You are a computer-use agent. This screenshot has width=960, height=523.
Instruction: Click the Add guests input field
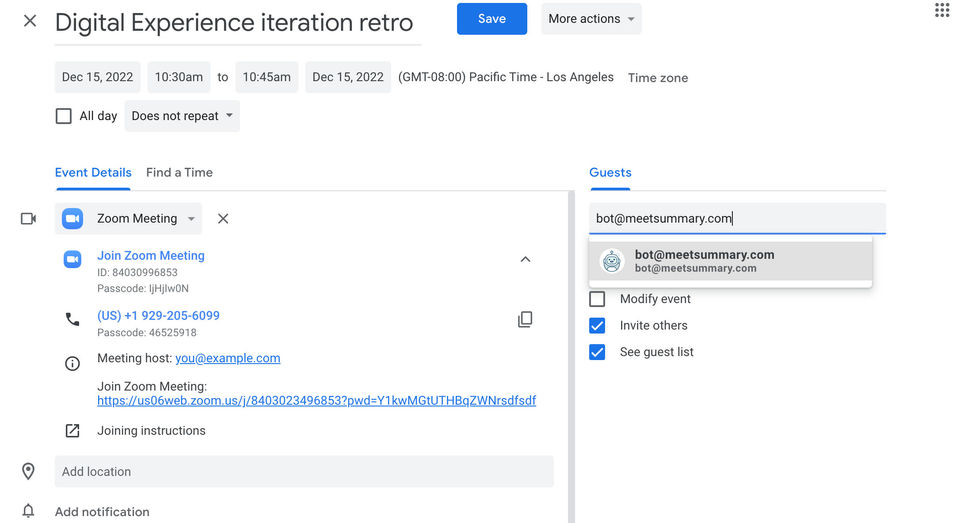pyautogui.click(x=737, y=219)
